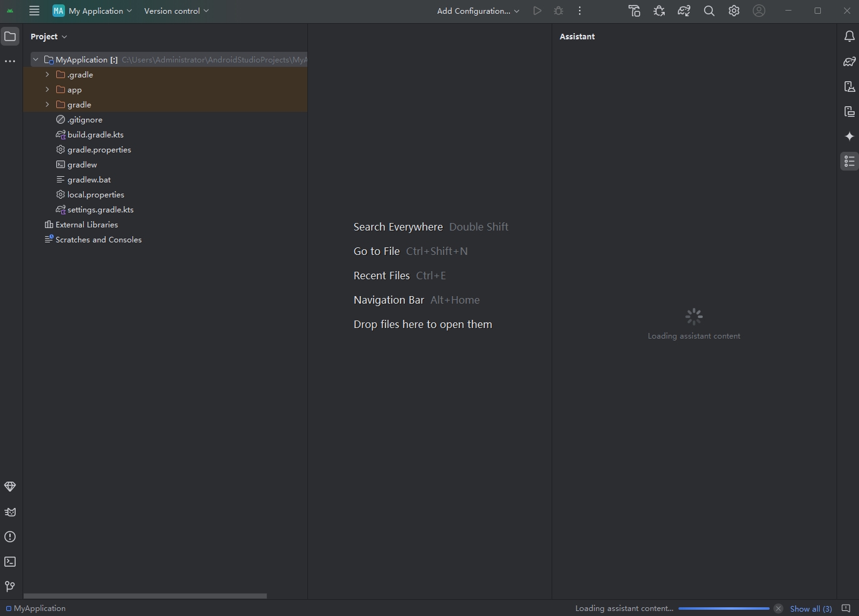Switch to the Assistant tab
The image size is (859, 616).
(576, 36)
